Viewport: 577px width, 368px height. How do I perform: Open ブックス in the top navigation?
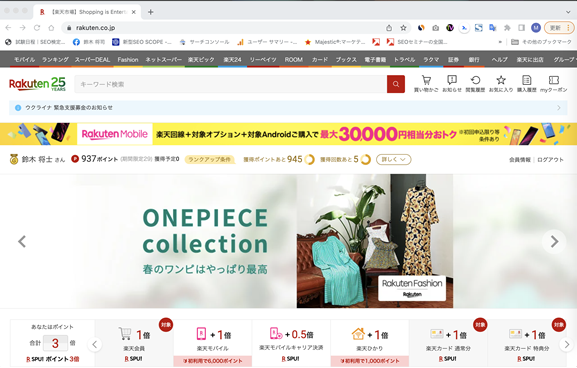click(x=346, y=59)
